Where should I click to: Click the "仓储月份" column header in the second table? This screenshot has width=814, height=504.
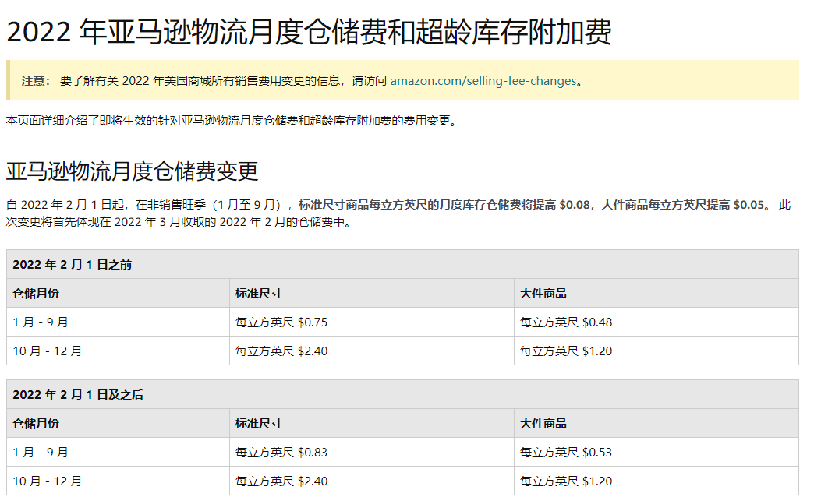(36, 424)
